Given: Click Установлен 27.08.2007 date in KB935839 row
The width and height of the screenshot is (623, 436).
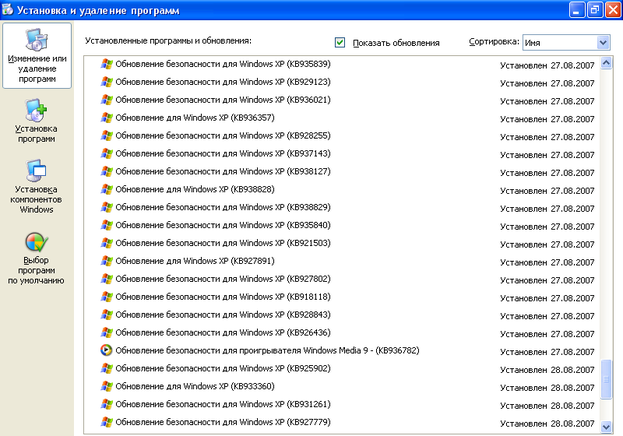Looking at the screenshot, I should pyautogui.click(x=547, y=66).
